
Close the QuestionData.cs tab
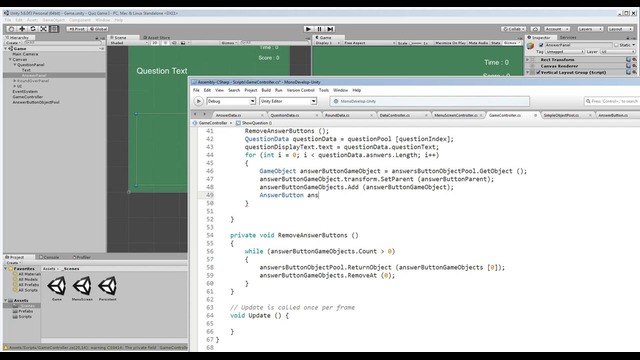pos(317,116)
